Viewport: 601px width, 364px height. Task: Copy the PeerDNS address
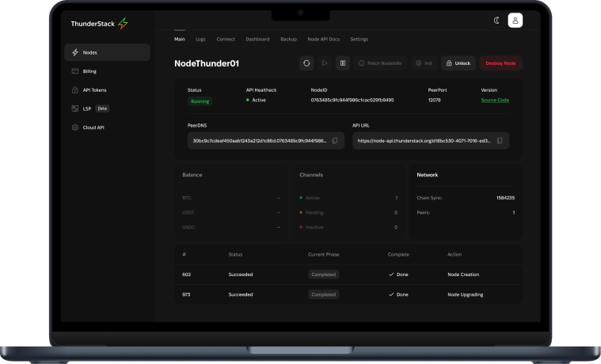click(335, 141)
